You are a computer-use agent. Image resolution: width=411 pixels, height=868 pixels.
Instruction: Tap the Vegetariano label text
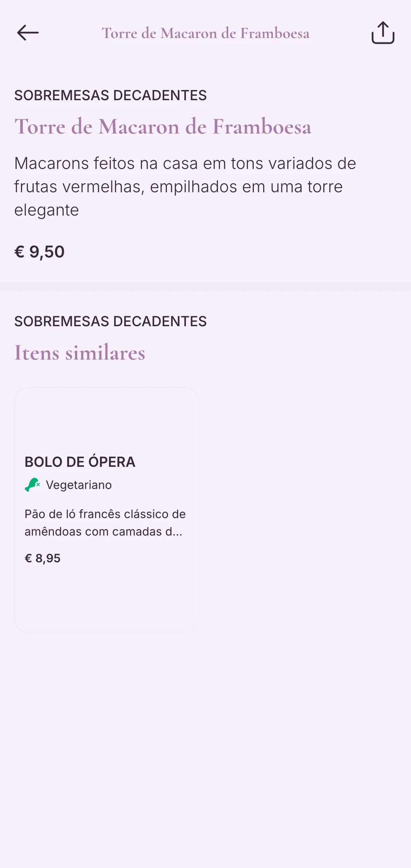(x=79, y=485)
